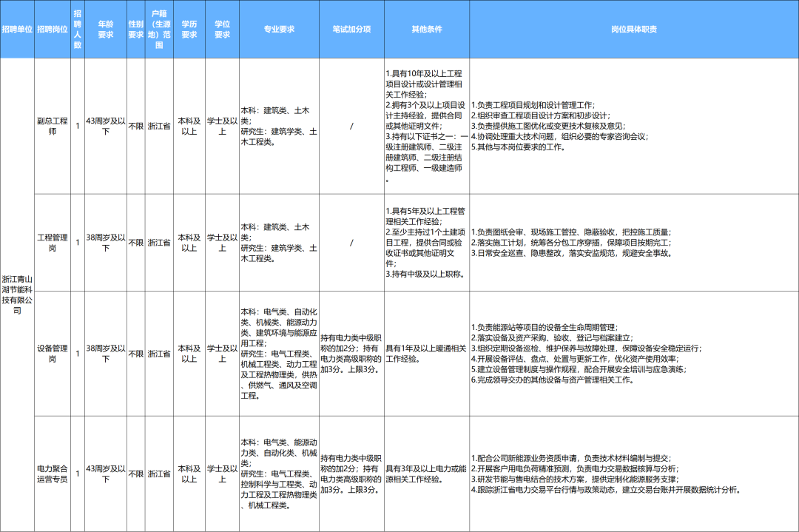Click the 副总工程师 position cell

tap(53, 126)
